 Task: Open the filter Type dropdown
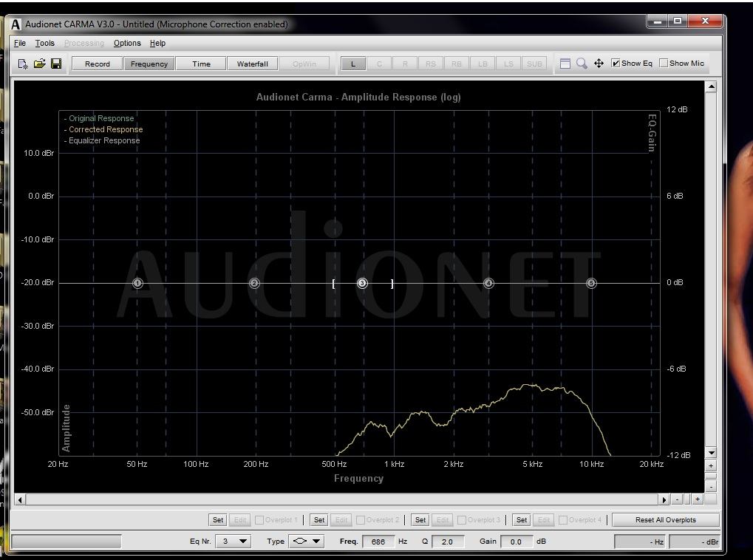pos(307,542)
